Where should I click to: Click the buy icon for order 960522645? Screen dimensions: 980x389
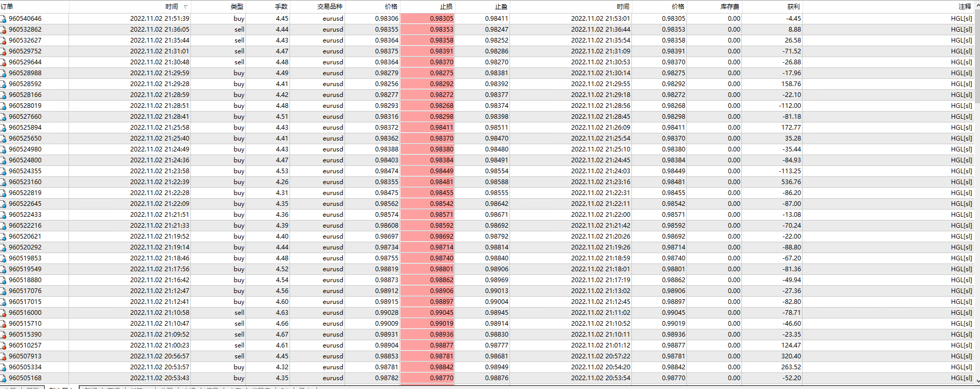(3, 204)
